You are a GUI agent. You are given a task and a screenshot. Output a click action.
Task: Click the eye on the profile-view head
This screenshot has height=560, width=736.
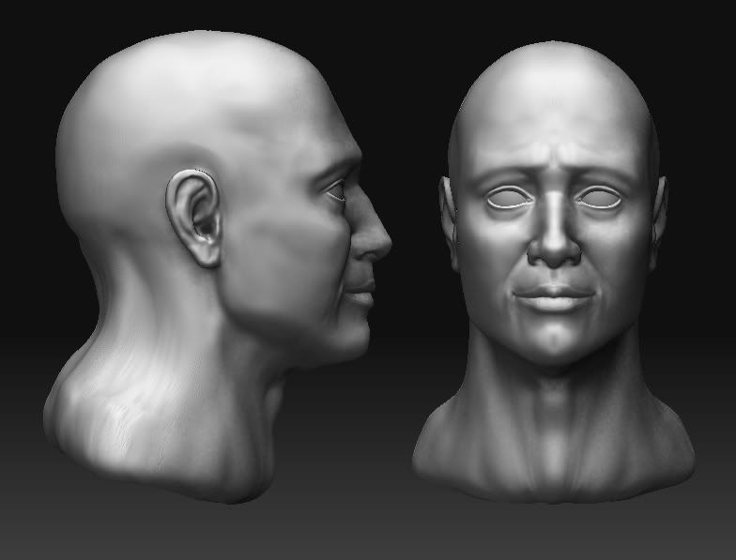(338, 194)
